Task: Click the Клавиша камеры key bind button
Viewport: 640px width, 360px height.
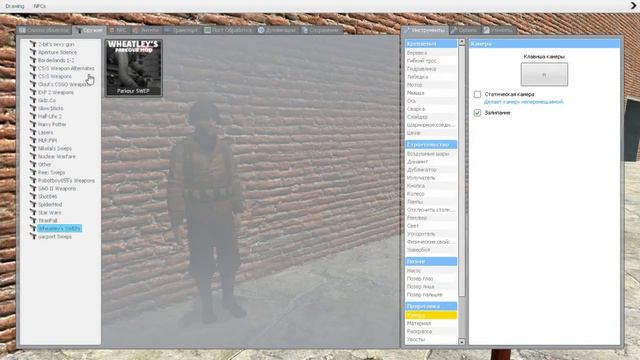Action: pyautogui.click(x=544, y=74)
